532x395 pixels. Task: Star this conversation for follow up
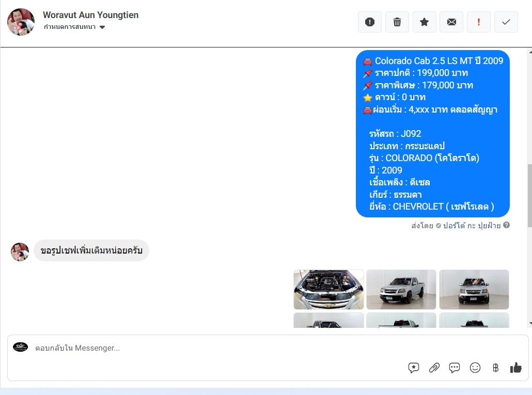tap(424, 22)
